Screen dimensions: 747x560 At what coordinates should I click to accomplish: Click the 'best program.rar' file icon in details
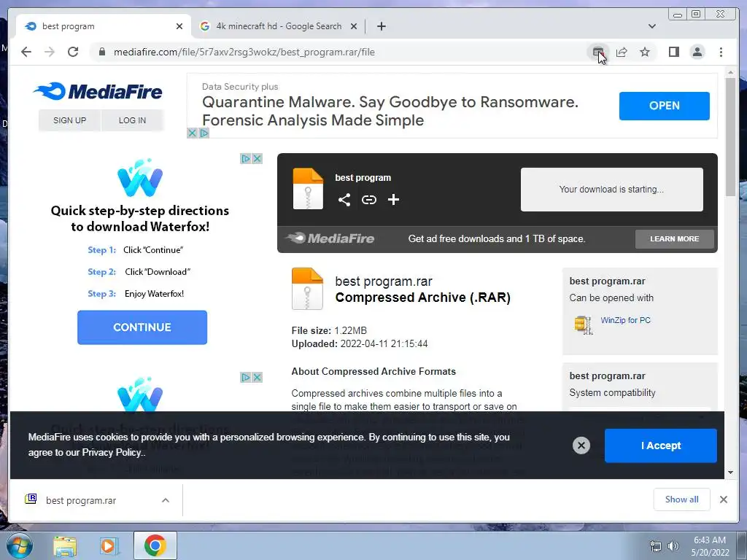point(307,289)
